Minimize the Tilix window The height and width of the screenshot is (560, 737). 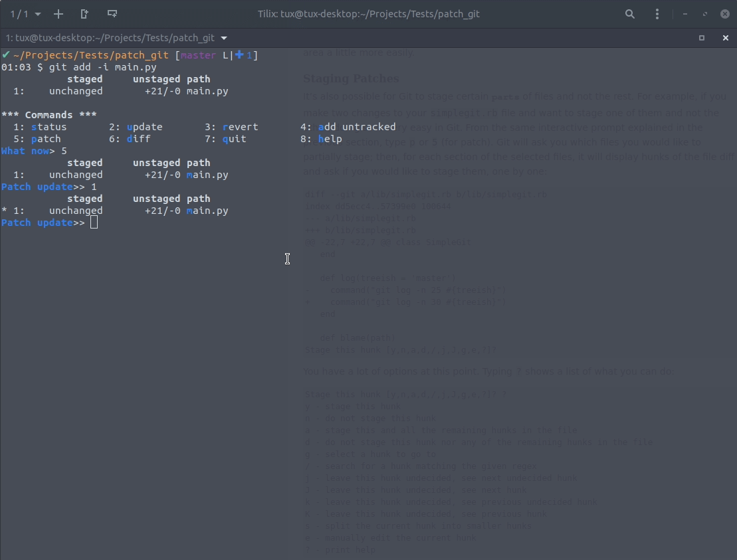685,14
